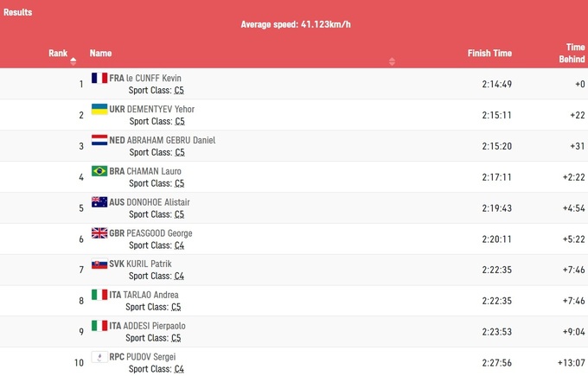The width and height of the screenshot is (588, 376).
Task: Click the Brazil flag icon
Action: tap(99, 171)
